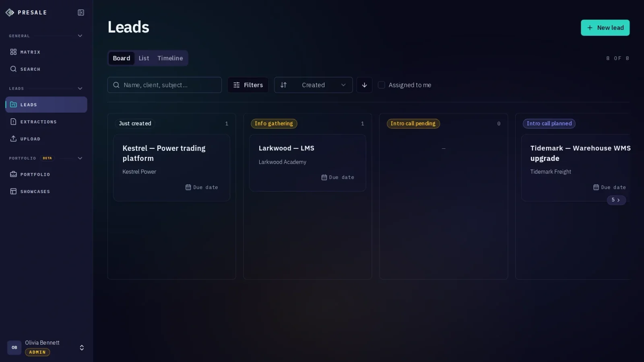
Task: Expand the Olivia Bennett account switcher
Action: click(82, 348)
